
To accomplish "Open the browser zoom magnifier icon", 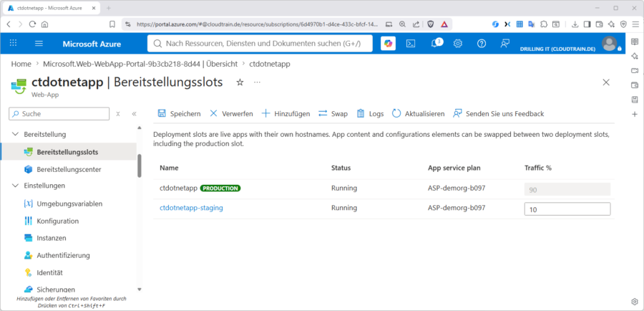I will pyautogui.click(x=402, y=24).
